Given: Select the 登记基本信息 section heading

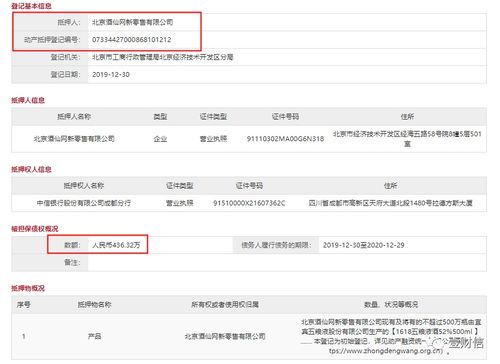Looking at the screenshot, I should (31, 6).
